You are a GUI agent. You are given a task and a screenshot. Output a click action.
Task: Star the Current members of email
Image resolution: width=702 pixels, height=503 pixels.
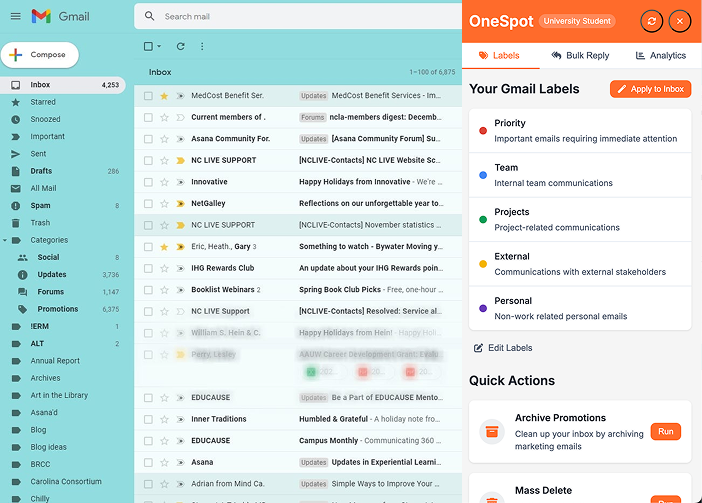(x=164, y=117)
